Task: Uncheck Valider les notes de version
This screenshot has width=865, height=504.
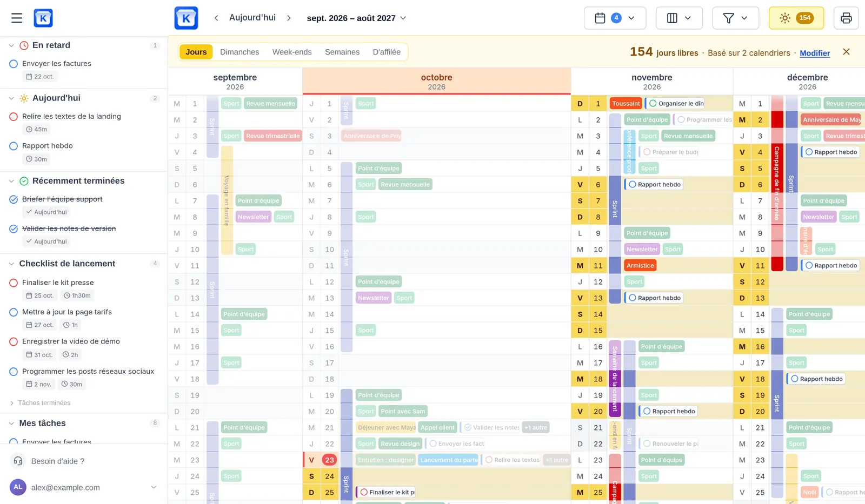Action: (x=14, y=229)
